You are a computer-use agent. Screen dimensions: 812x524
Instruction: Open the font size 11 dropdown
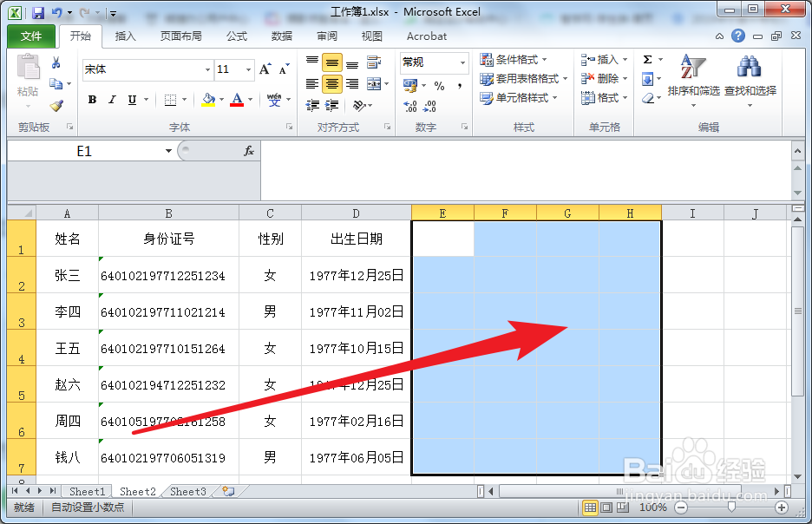249,69
